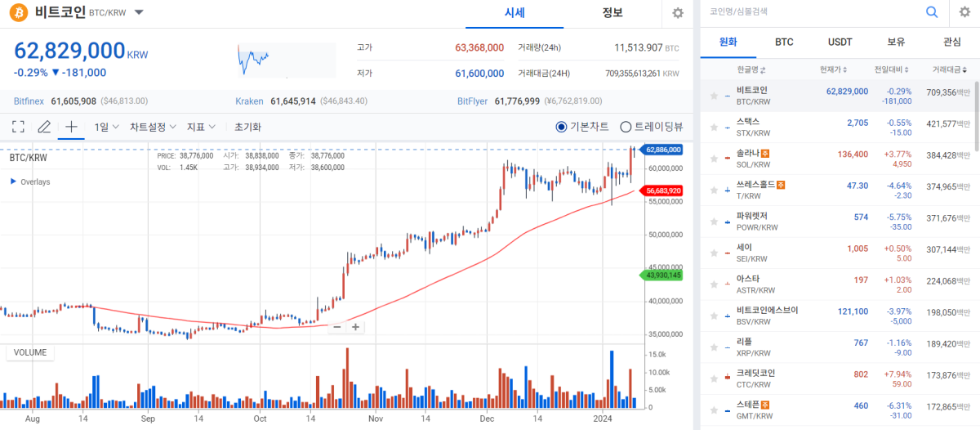Select the 기본차트 radio option
Image resolution: width=980 pixels, height=430 pixels.
click(561, 127)
